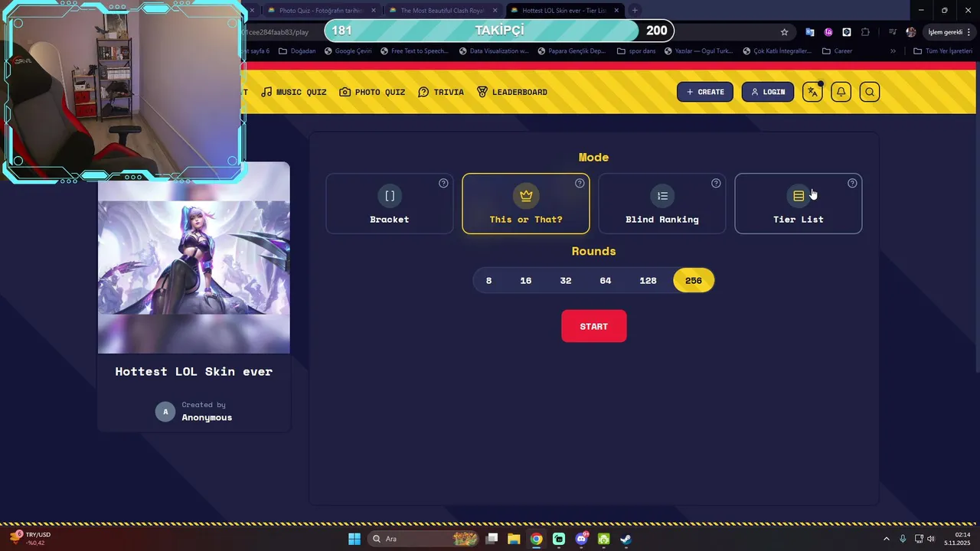This screenshot has width=980, height=551.
Task: Open browser media control icon
Action: (x=893, y=32)
